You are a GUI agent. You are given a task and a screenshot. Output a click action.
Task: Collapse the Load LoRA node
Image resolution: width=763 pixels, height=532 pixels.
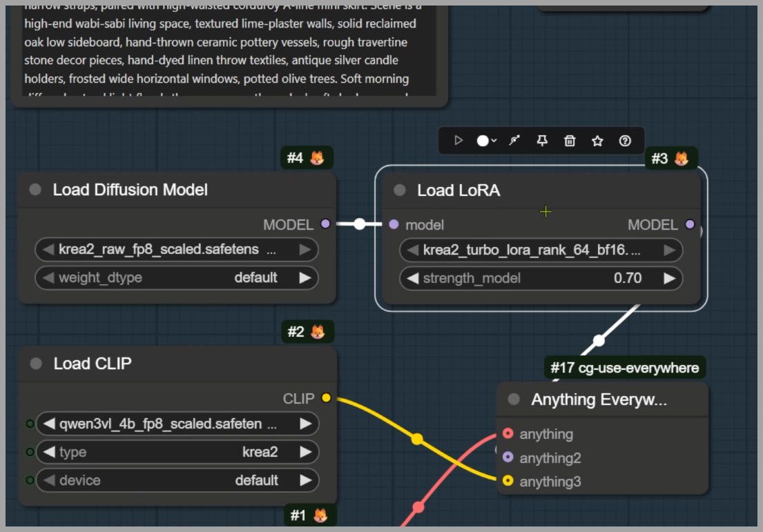pyautogui.click(x=400, y=190)
